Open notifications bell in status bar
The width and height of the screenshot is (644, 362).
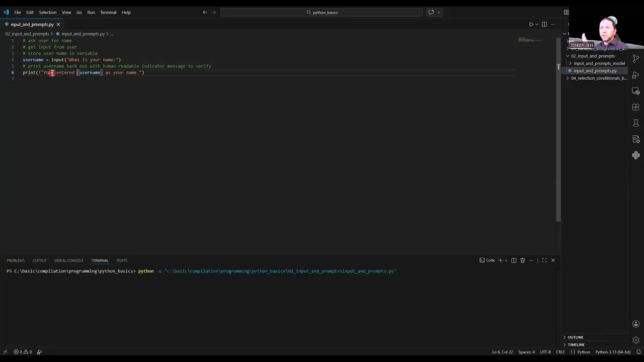coord(638,352)
